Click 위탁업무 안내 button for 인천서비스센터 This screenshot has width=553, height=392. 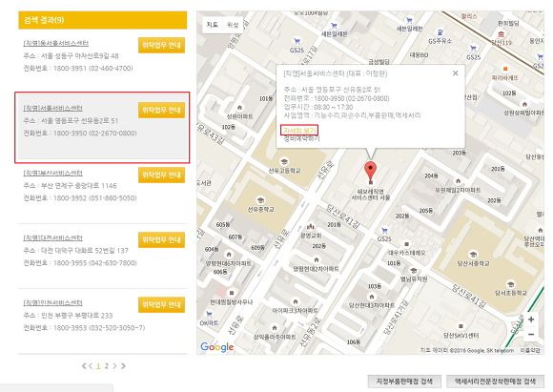pyautogui.click(x=161, y=305)
